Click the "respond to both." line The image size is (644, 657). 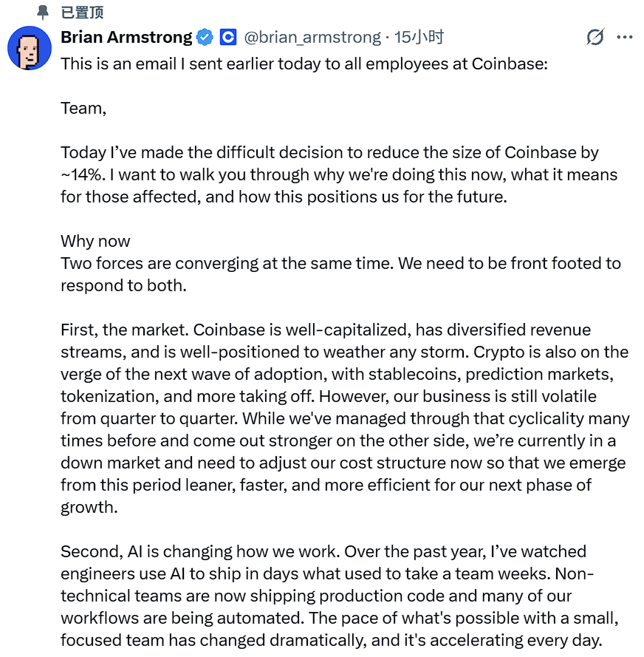click(123, 286)
